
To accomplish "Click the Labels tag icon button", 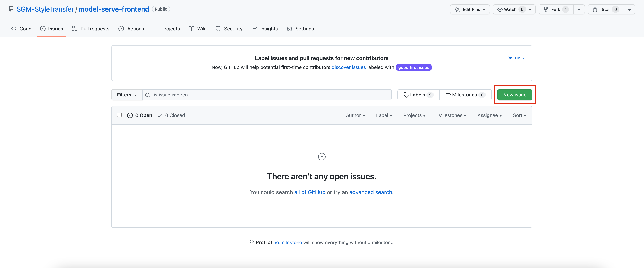I will pyautogui.click(x=406, y=95).
